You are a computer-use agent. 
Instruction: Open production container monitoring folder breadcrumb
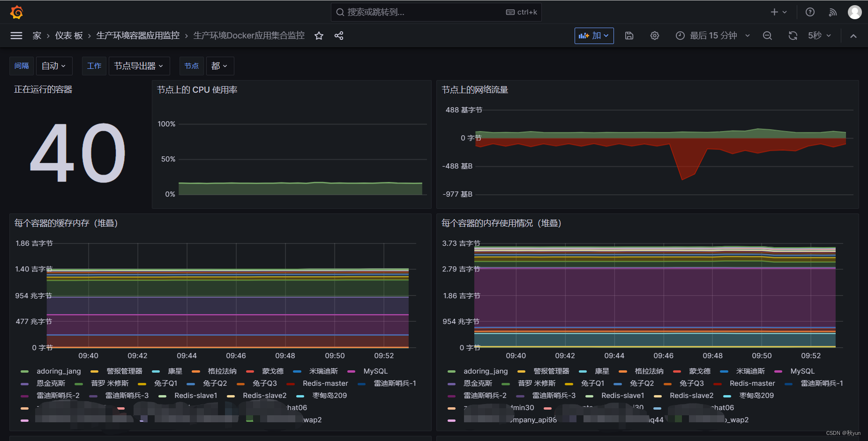click(138, 36)
